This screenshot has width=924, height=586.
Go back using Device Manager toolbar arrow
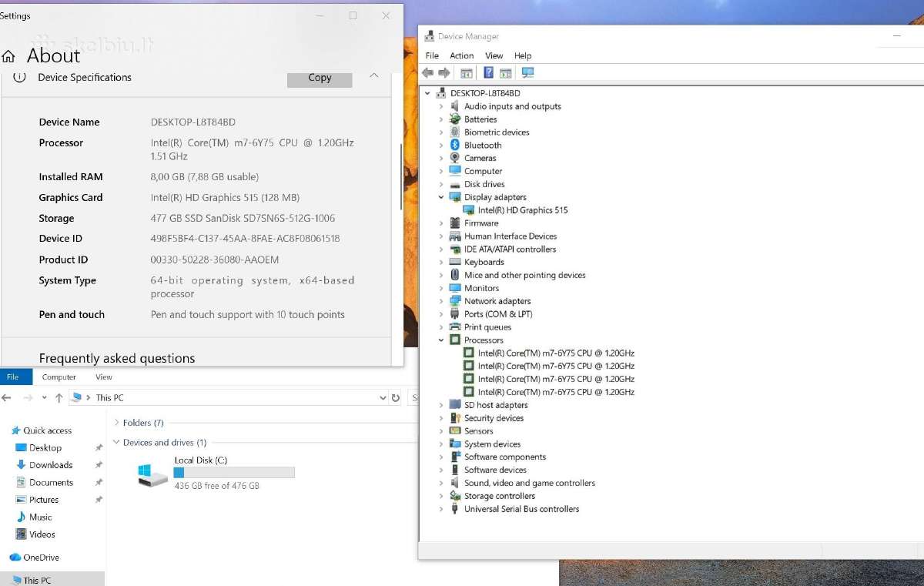[428, 73]
